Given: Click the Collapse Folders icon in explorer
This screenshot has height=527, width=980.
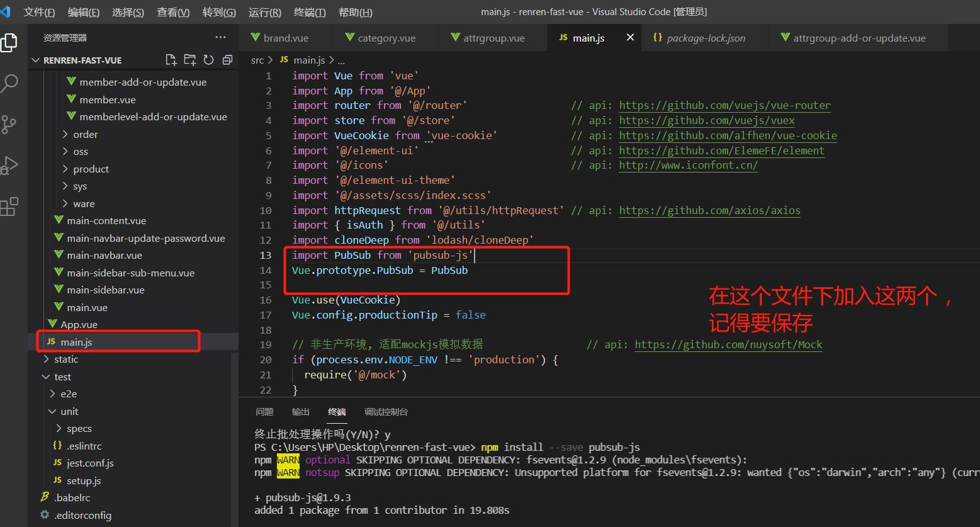Looking at the screenshot, I should [227, 60].
